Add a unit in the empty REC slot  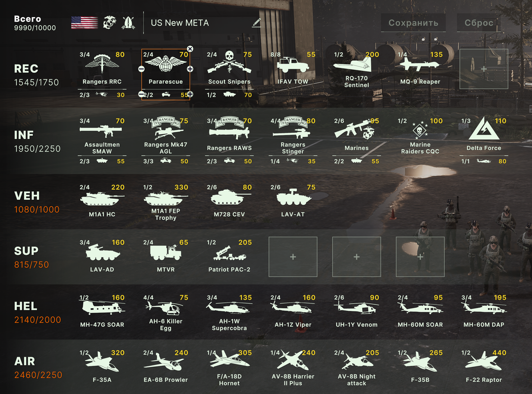(484, 69)
